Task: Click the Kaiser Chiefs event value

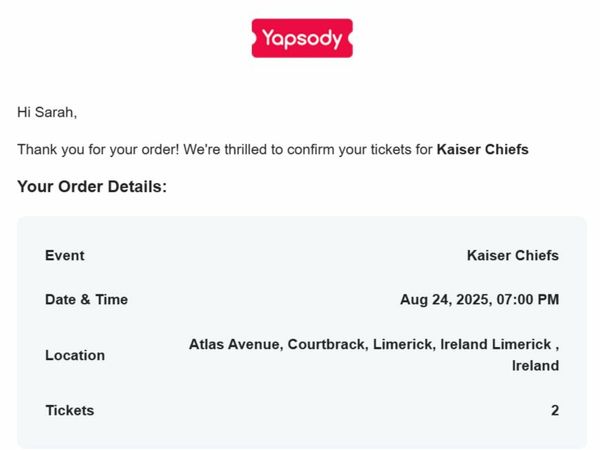Action: tap(513, 255)
